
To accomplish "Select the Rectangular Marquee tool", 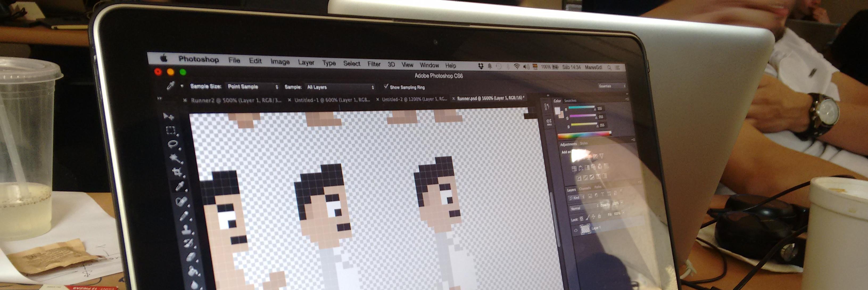I will (x=171, y=130).
